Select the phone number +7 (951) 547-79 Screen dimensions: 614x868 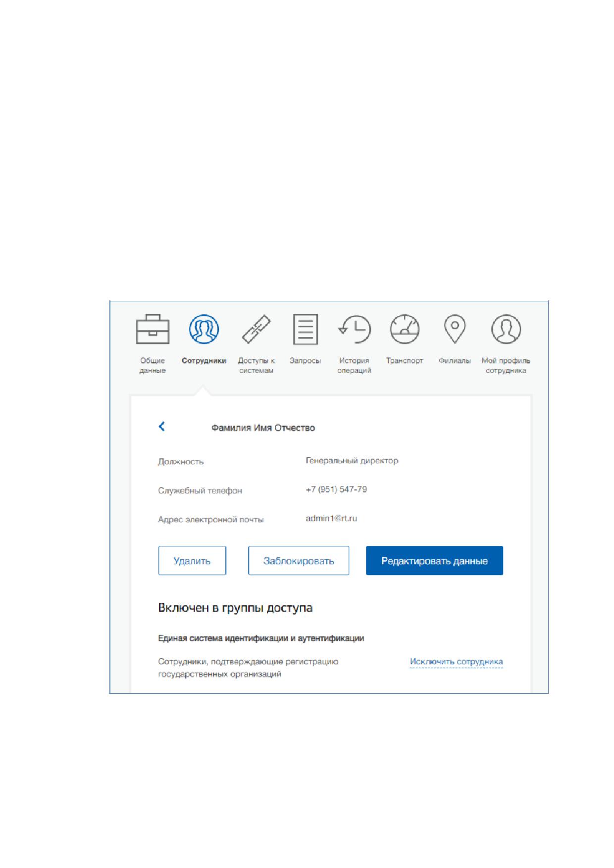click(x=336, y=489)
